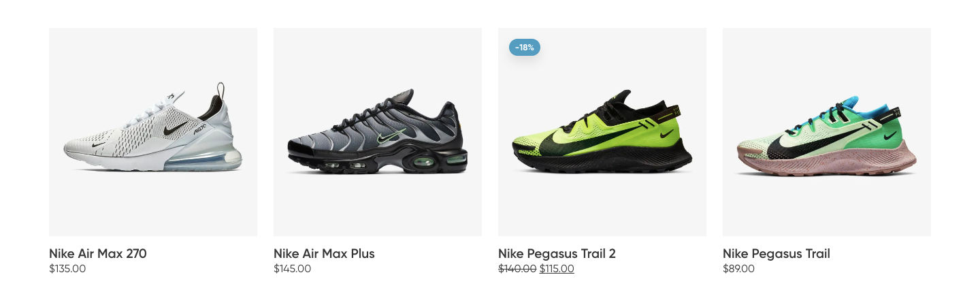Viewport: 980px width, 294px height.
Task: Click the $89.00 price
Action: pyautogui.click(x=738, y=269)
